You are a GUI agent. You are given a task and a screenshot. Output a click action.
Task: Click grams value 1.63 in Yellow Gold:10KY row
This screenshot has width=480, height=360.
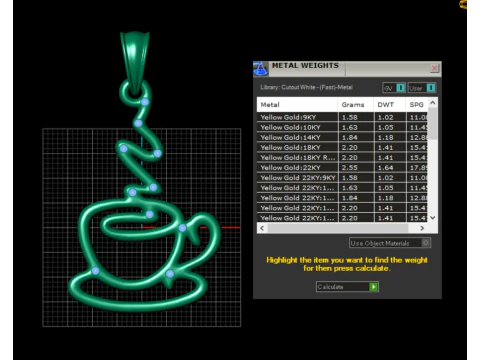[350, 127]
